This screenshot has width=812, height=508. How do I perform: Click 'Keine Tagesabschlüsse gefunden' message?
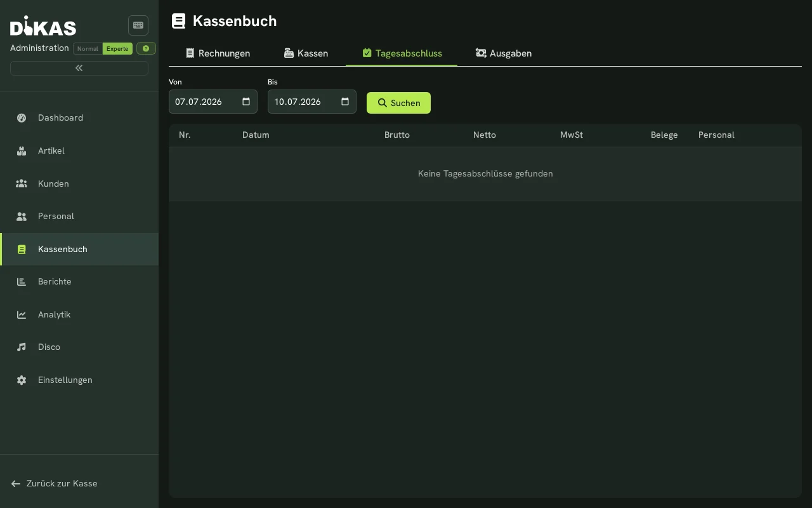pos(485,173)
